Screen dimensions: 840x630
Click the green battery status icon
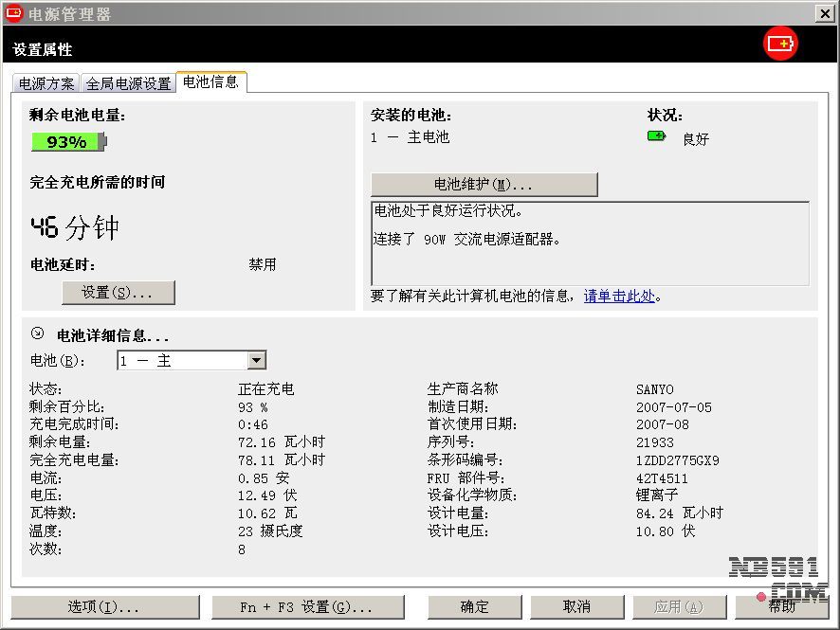coord(656,136)
